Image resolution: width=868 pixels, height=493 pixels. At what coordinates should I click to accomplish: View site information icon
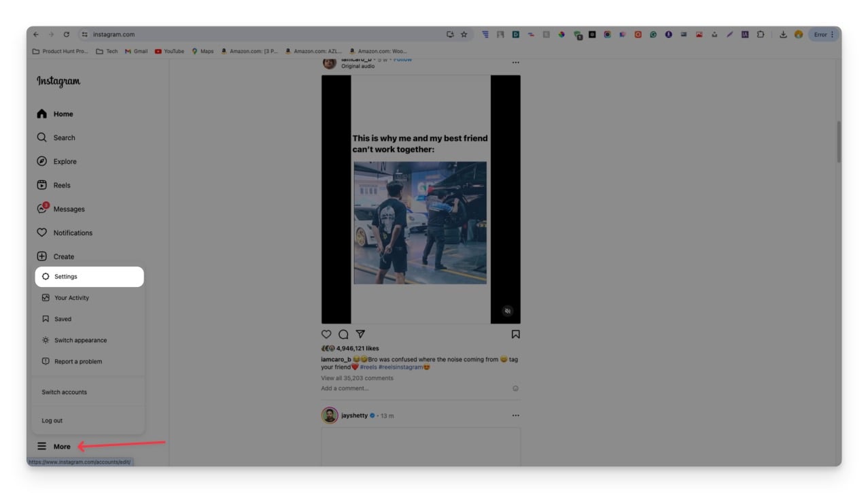click(85, 35)
